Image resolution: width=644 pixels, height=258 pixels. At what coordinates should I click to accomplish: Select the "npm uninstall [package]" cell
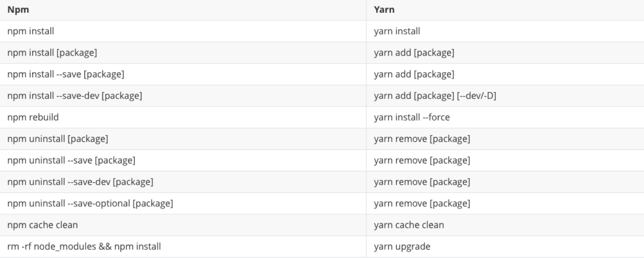click(x=58, y=139)
